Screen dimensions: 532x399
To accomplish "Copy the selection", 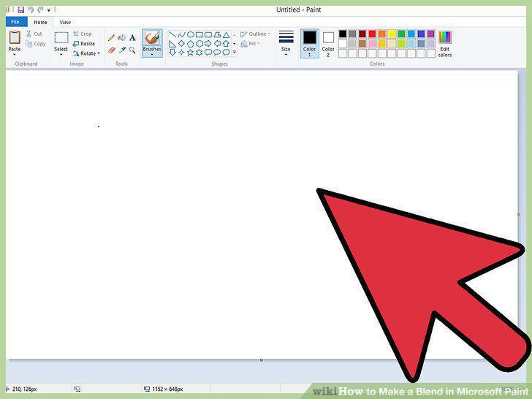I will (x=36, y=44).
